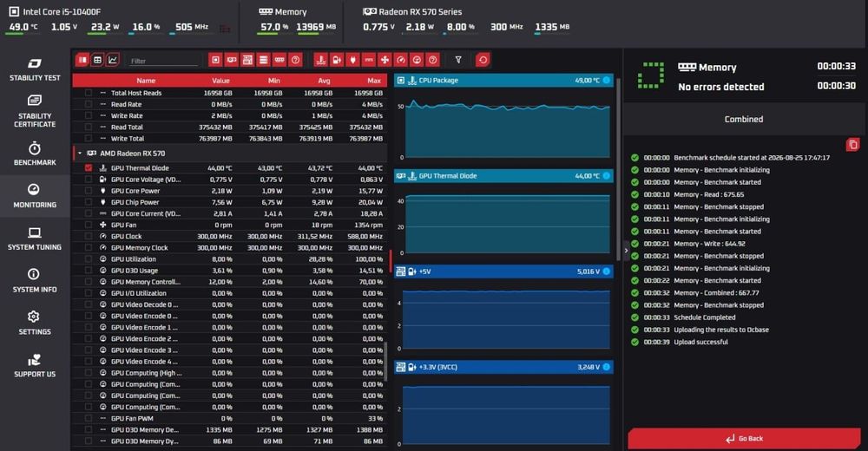This screenshot has height=451, width=868.
Task: Copy the benchmark log with clipboard icon
Action: pos(852,145)
